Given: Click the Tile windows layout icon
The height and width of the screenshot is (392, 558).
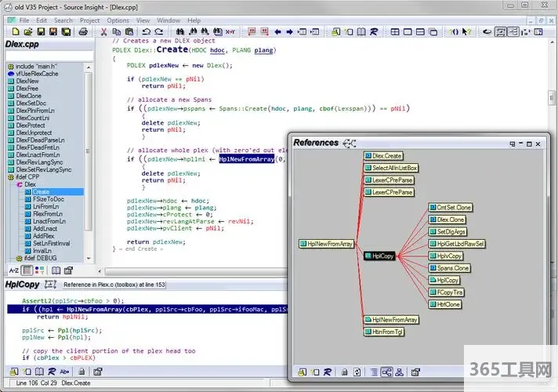Looking at the screenshot, I should coord(395,32).
